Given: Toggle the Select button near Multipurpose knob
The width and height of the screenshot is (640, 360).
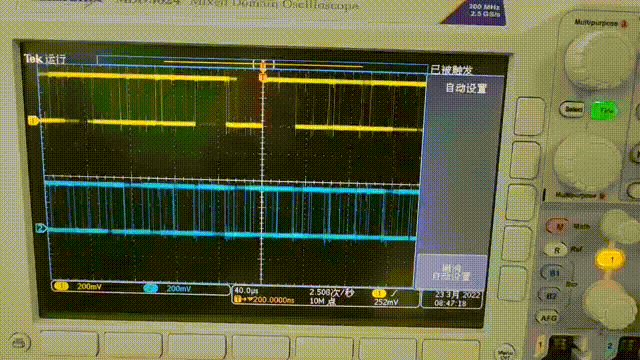Looking at the screenshot, I should [573, 109].
